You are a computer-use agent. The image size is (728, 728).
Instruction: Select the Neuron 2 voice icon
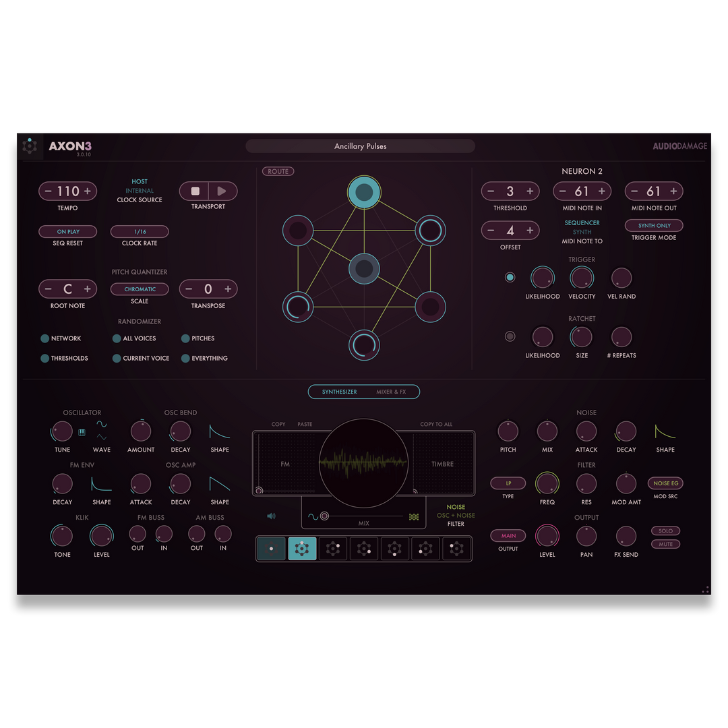click(301, 549)
